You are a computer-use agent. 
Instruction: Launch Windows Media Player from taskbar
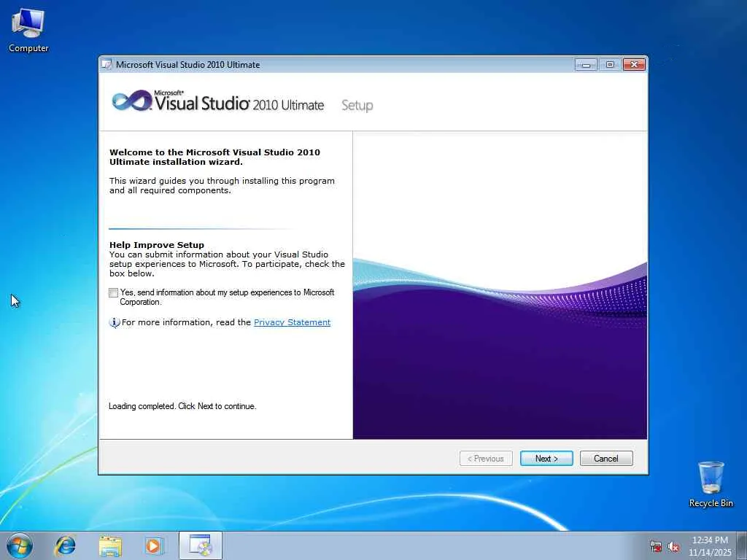pos(154,545)
